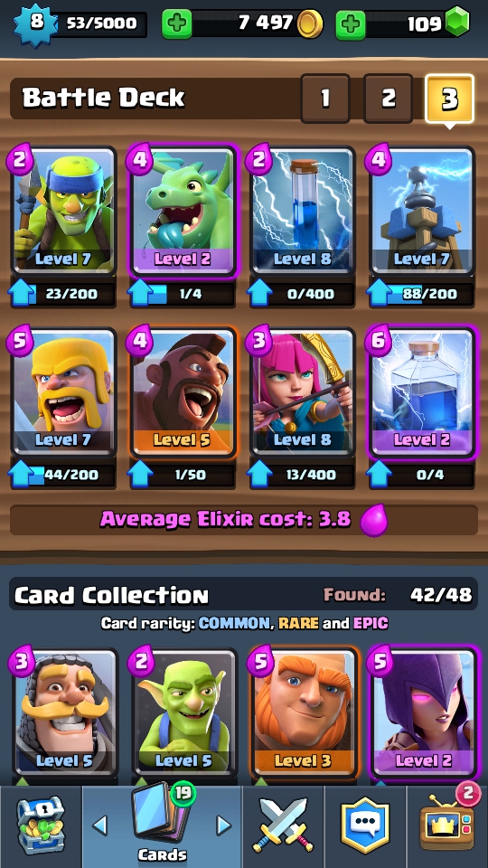The height and width of the screenshot is (868, 488).
Task: Open the clan chat shield icon
Action: point(365,825)
